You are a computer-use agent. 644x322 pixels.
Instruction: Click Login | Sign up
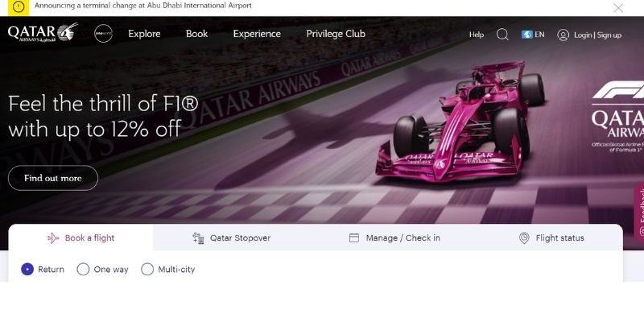(597, 35)
